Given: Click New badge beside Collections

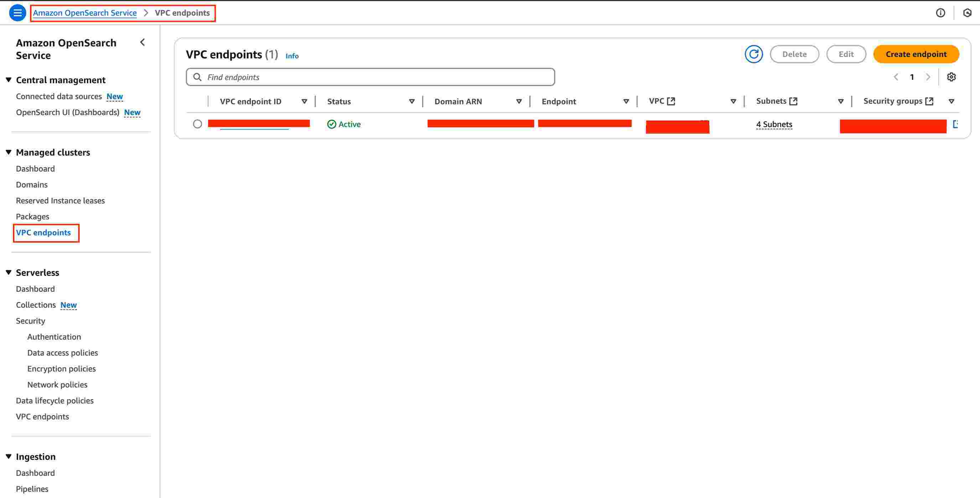Looking at the screenshot, I should pos(68,305).
